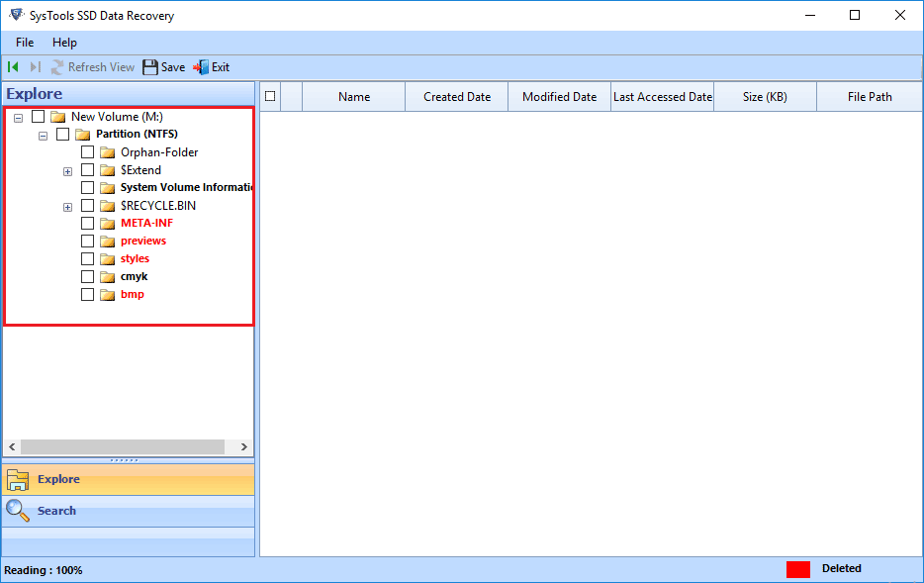Screen dimensions: 924x583
Task: Select the META-INF deleted folder name
Action: tap(146, 223)
